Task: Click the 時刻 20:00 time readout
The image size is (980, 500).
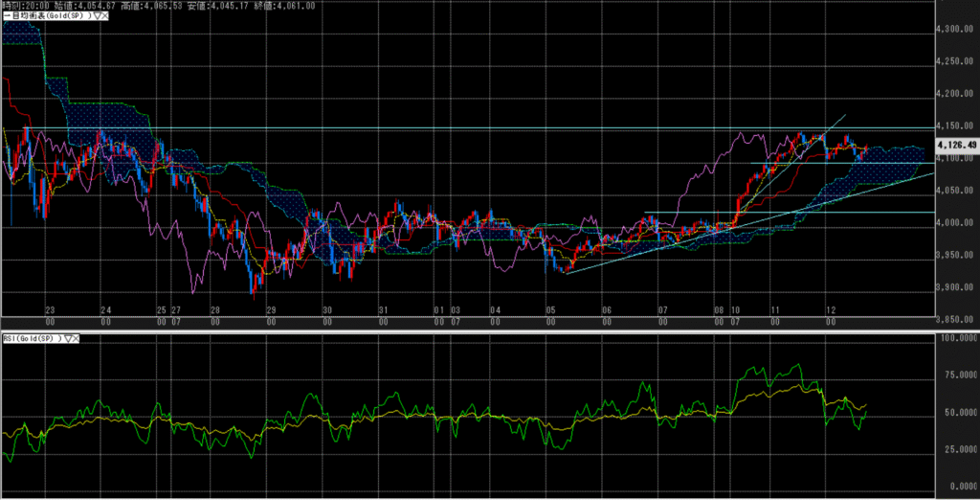Action: [x=26, y=5]
